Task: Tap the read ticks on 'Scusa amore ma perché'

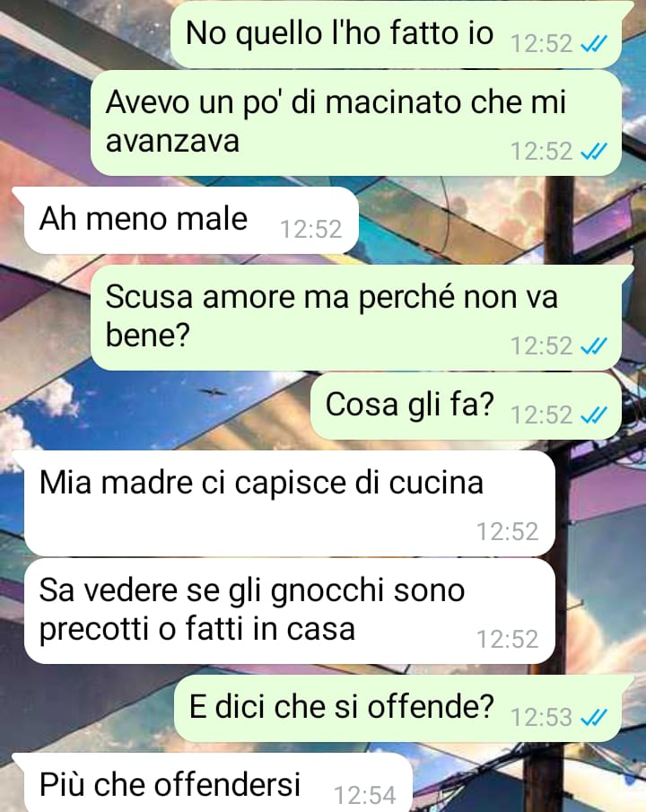Action: (x=594, y=346)
